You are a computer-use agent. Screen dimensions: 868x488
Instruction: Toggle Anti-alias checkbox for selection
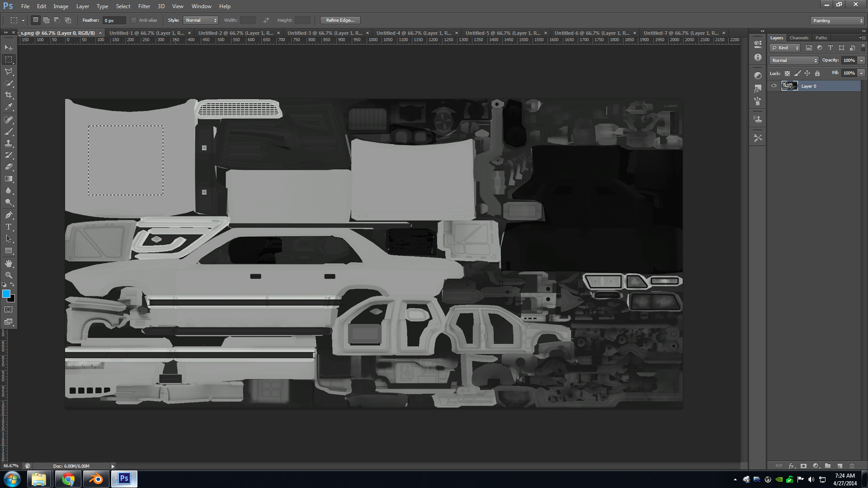click(132, 20)
